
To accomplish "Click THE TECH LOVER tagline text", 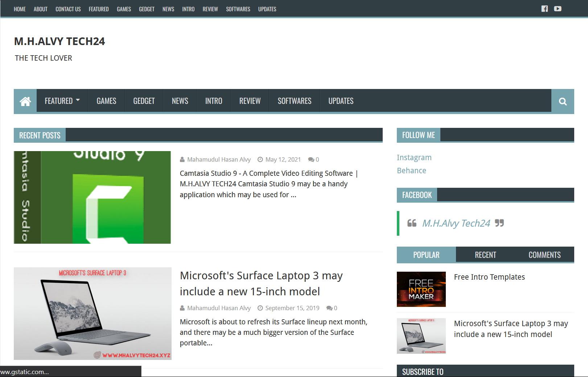I will pyautogui.click(x=44, y=58).
